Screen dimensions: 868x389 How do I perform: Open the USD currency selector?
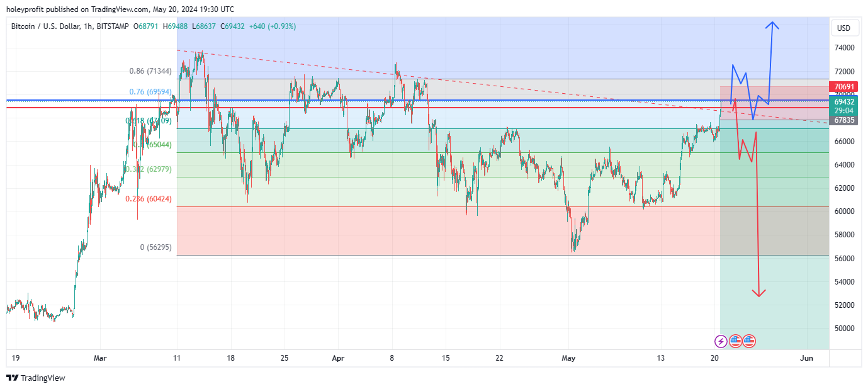(x=843, y=28)
